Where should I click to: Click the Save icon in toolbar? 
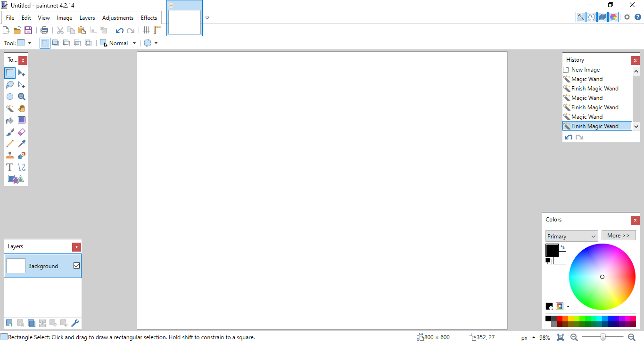(x=28, y=30)
